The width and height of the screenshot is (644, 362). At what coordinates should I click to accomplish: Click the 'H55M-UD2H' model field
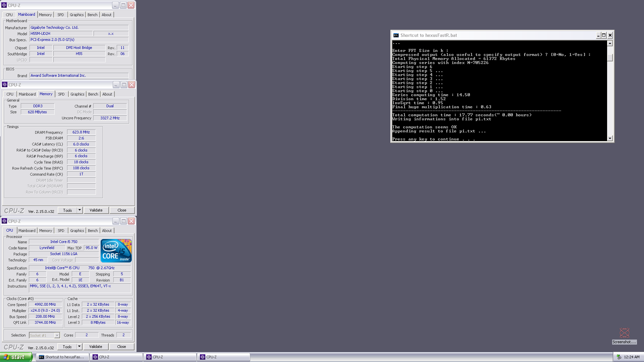[x=61, y=34]
